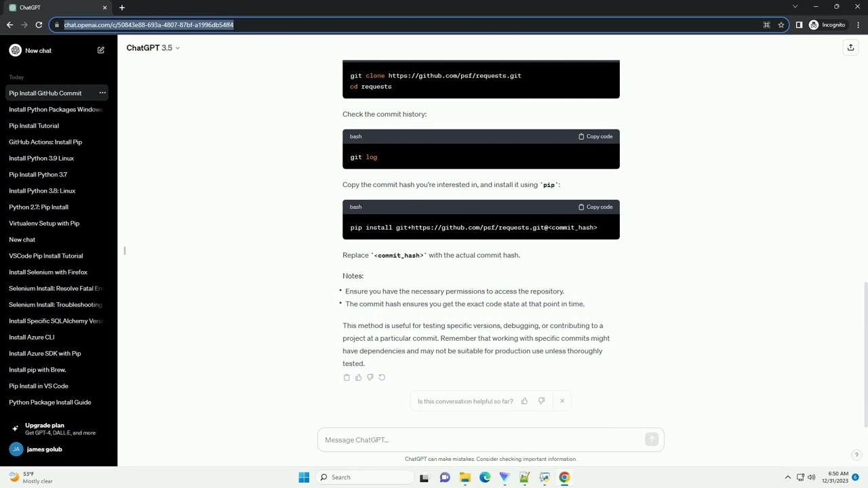Open Microsoft Edge from taskbar
This screenshot has height=488, width=868.
coord(485,477)
